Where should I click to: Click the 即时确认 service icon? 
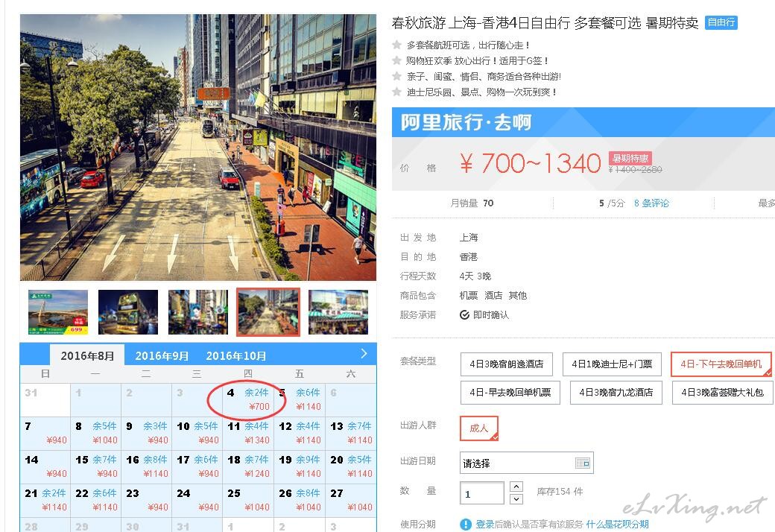point(464,315)
